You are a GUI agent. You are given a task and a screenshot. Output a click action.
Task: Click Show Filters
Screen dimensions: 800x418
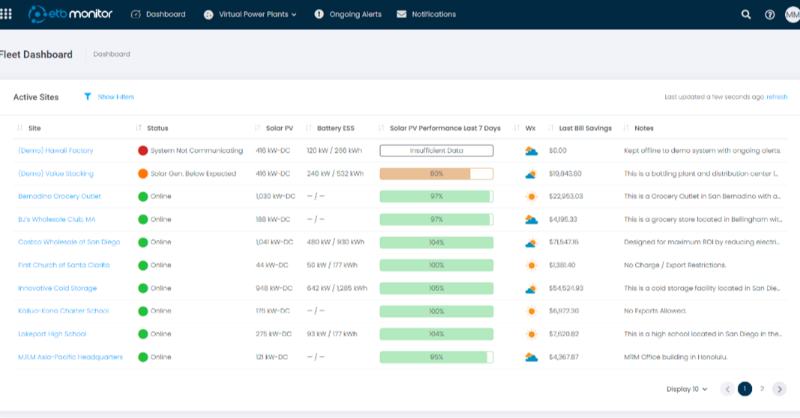tap(116, 96)
